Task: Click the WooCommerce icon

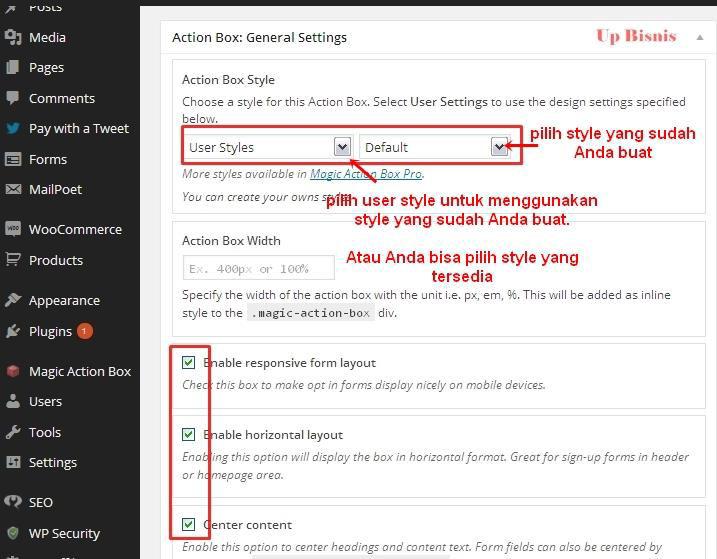Action: click(x=13, y=229)
